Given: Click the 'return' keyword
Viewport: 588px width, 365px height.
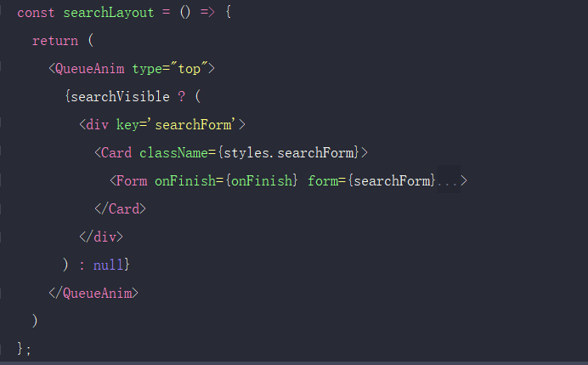Looking at the screenshot, I should point(55,41).
